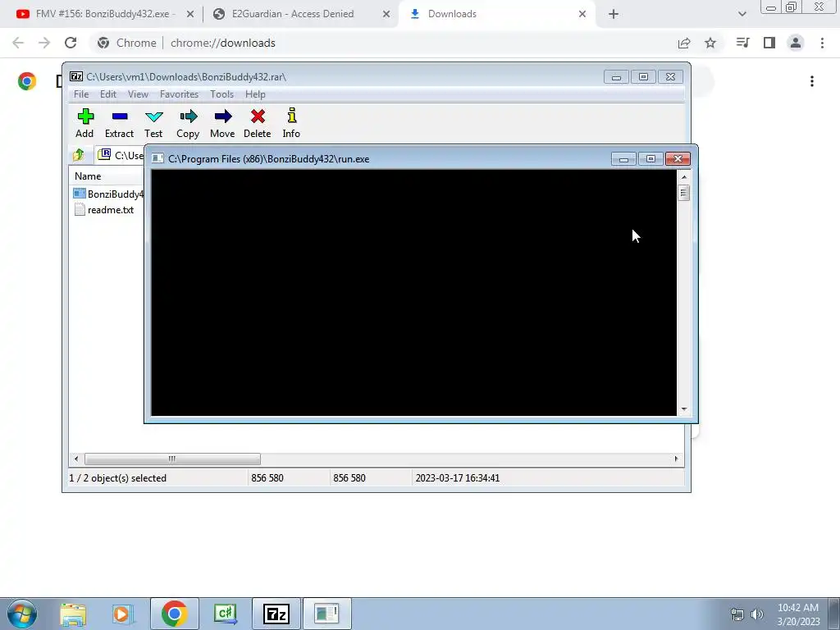Viewport: 840px width, 630px height.
Task: Open Chrome media controls icon
Action: pyautogui.click(x=742, y=43)
